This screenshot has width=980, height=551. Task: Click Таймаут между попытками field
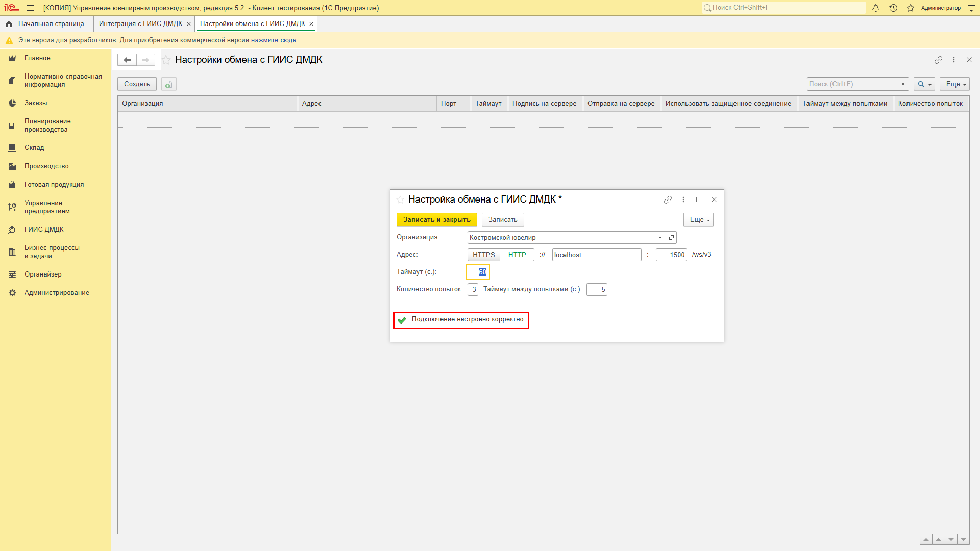(597, 290)
